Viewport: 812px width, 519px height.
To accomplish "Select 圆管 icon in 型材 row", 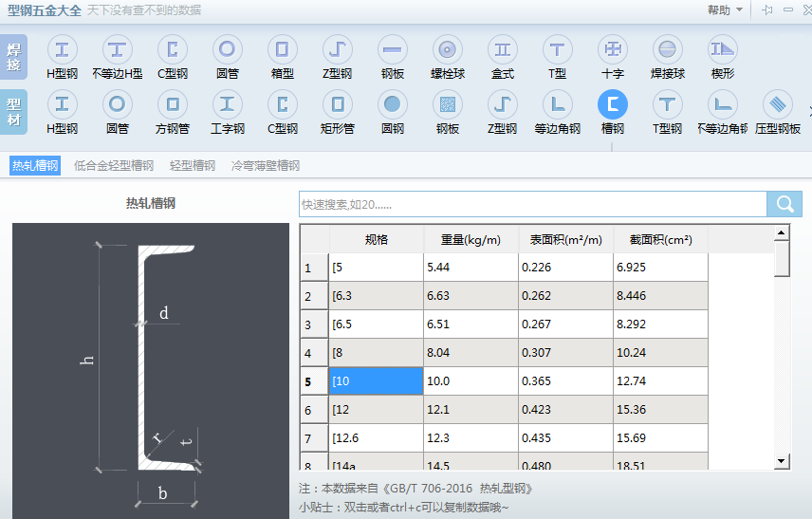I will point(117,104).
